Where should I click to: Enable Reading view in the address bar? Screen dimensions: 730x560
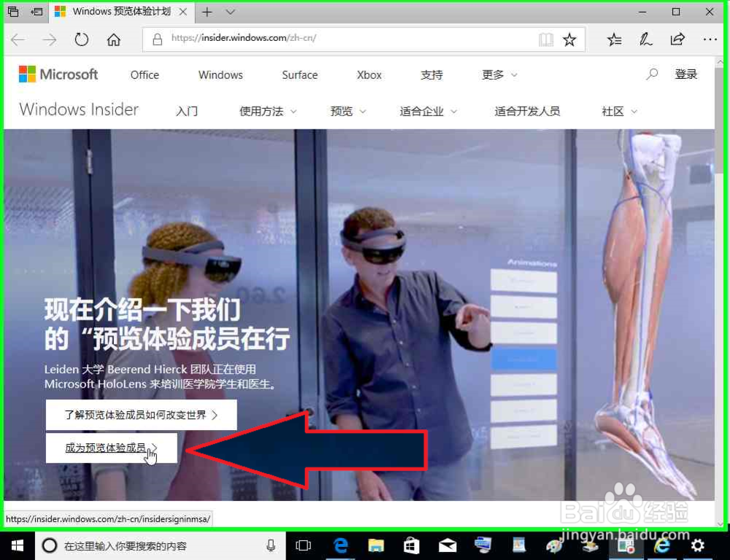pos(546,39)
